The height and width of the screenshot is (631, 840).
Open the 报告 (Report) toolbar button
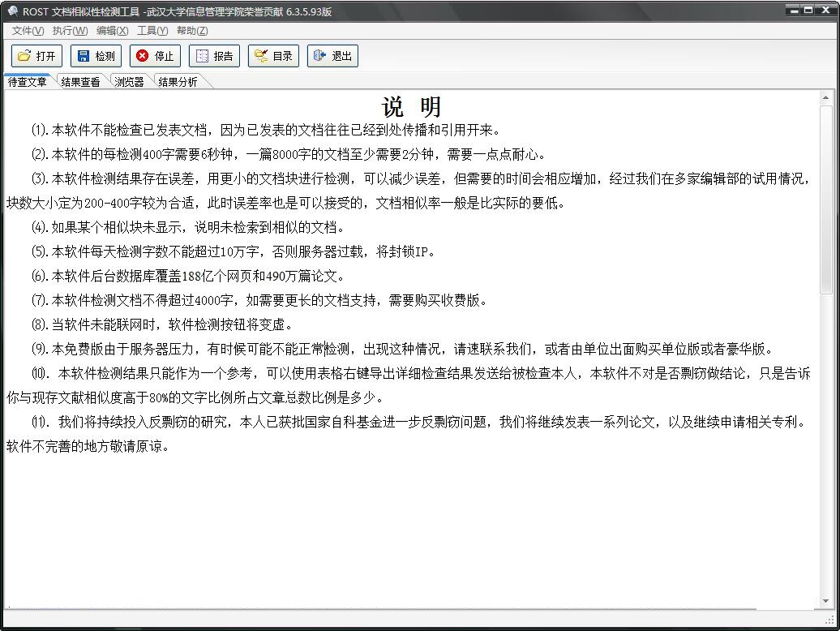click(x=214, y=56)
